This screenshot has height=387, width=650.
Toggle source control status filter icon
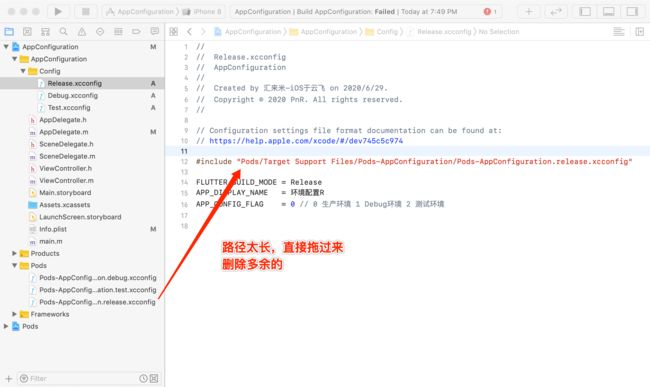point(154,378)
